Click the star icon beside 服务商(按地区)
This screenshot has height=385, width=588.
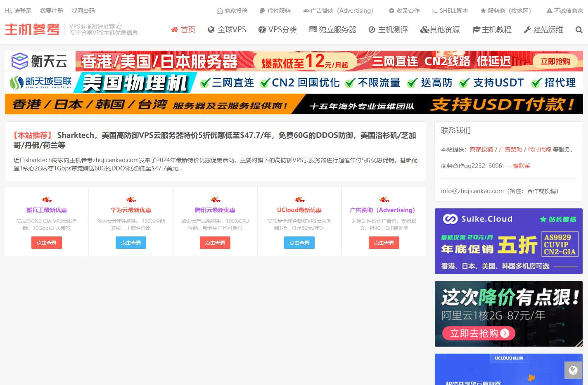click(x=483, y=11)
